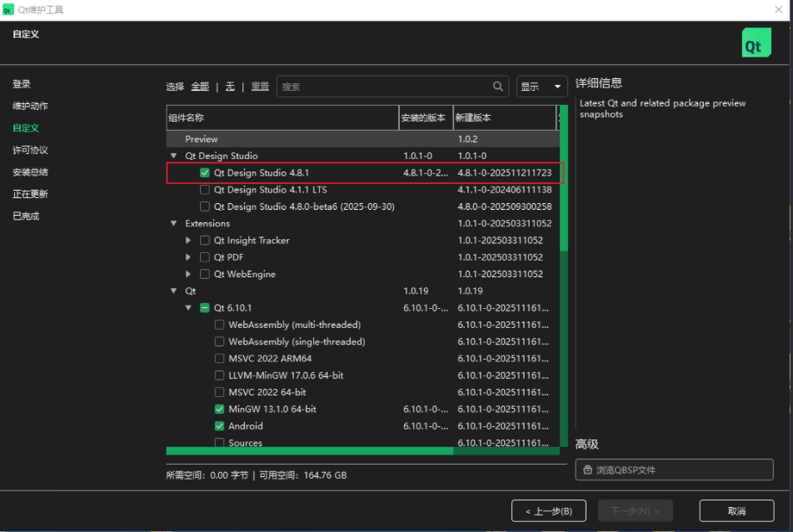Go to 登录 step in sidebar
The width and height of the screenshot is (793, 532).
[22, 84]
